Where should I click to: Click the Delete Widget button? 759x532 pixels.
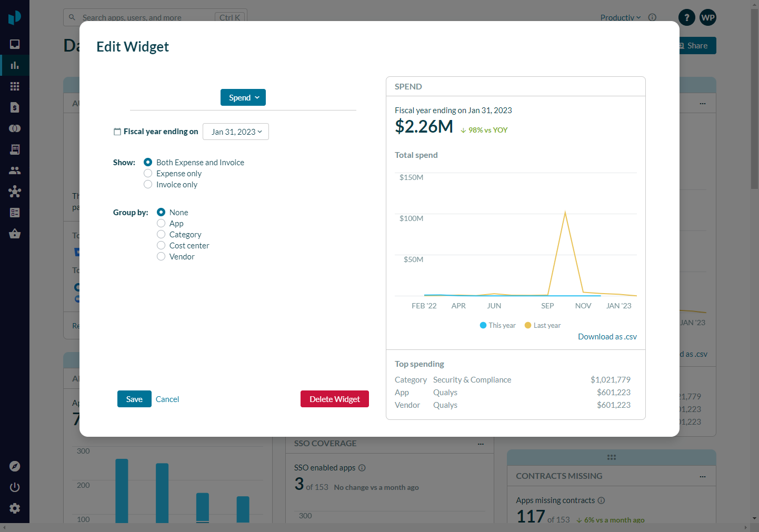[x=334, y=399]
